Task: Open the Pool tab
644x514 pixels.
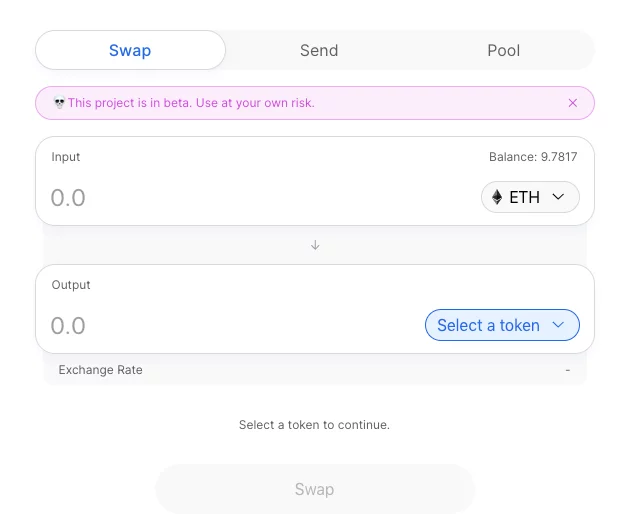Action: tap(503, 50)
